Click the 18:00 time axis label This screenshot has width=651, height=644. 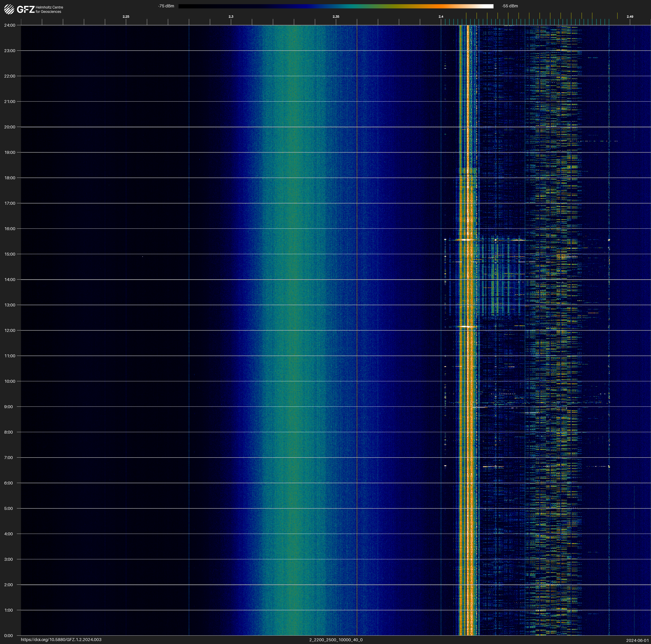tap(10, 178)
